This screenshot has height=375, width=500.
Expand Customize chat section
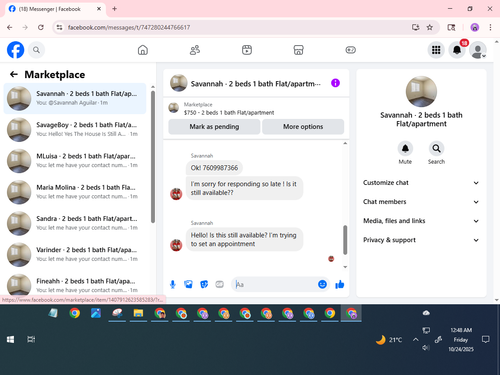(x=421, y=183)
